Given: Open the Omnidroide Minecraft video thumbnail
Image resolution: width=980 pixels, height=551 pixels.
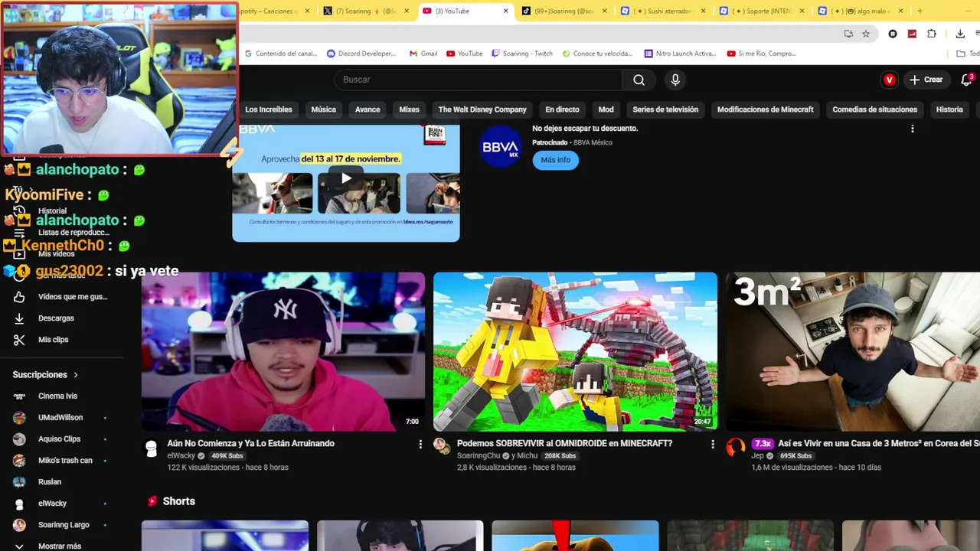Looking at the screenshot, I should (x=575, y=351).
